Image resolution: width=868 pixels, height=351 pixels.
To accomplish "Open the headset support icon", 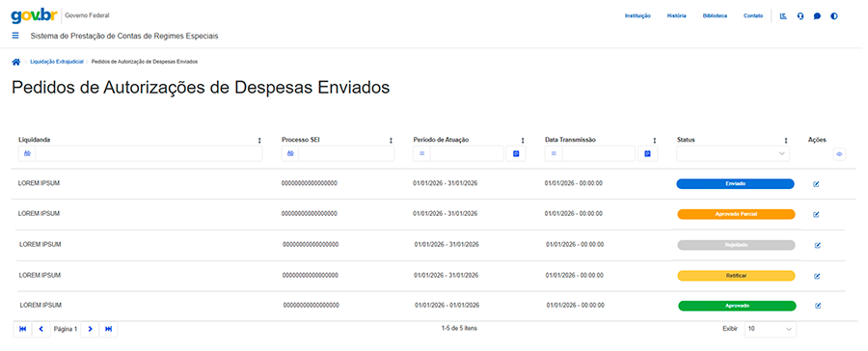I will pos(800,16).
